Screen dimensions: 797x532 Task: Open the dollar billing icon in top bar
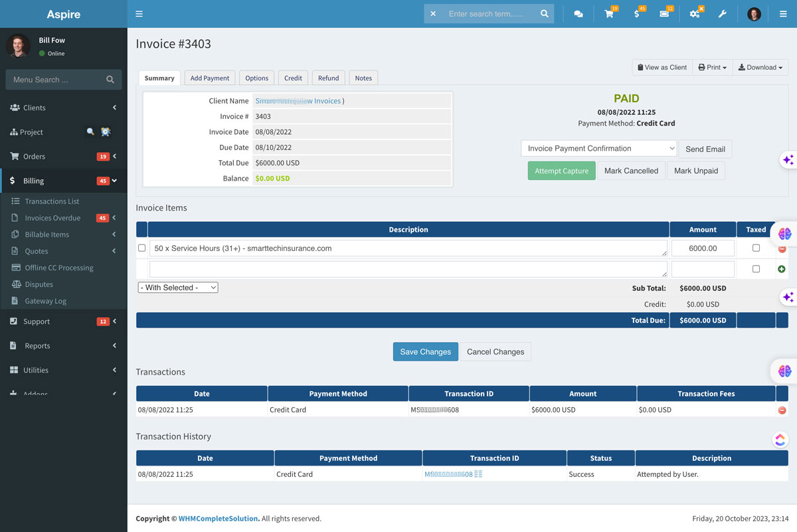(x=638, y=13)
